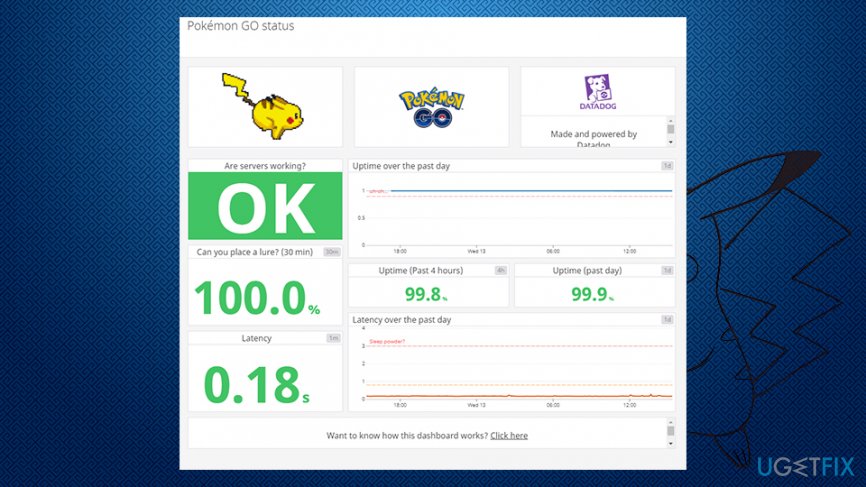The width and height of the screenshot is (866, 487).
Task: Click the 30m badge on the lure widget
Action: tap(331, 252)
